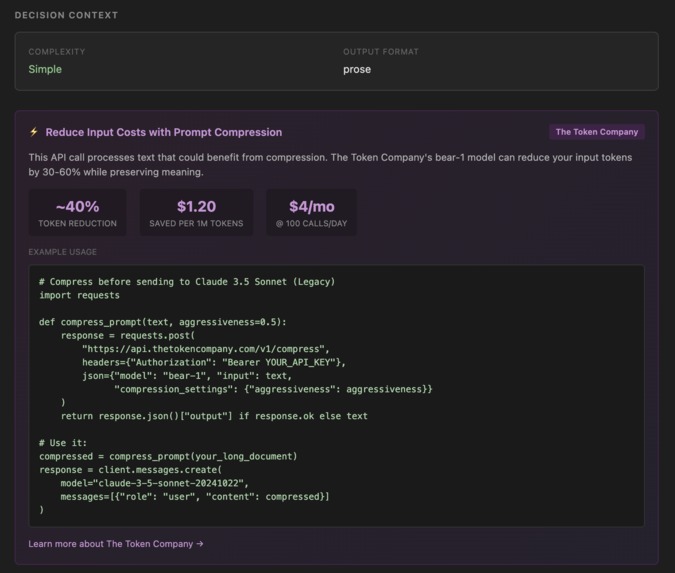Click the Reduce Input Costs with Prompt Compression heading
The width and height of the screenshot is (675, 573).
coord(164,132)
